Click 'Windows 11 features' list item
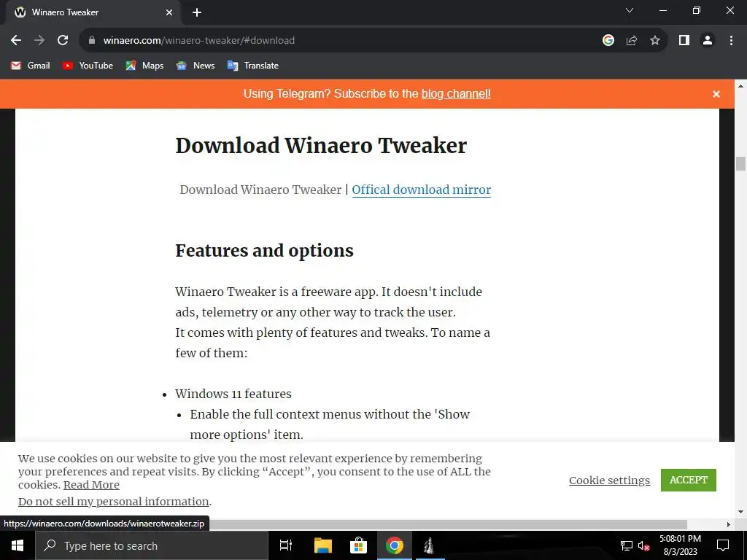Screen dimensions: 747x560 (x=233, y=394)
